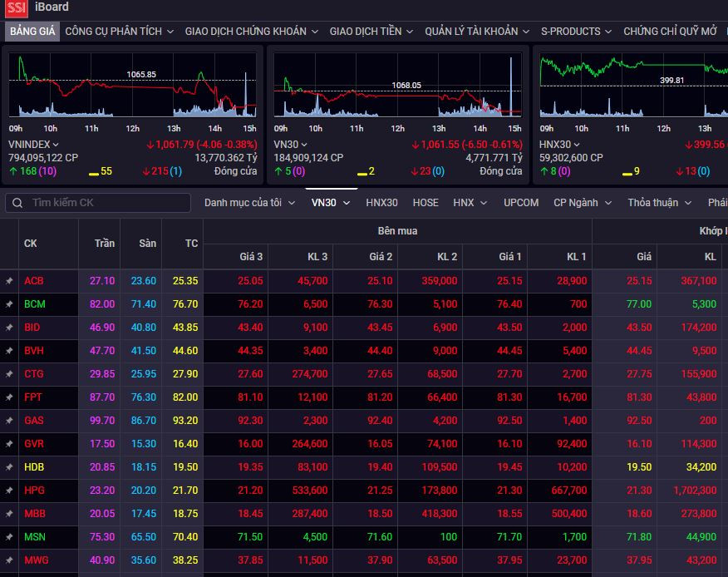
Task: Toggle the pin on the HDB row
Action: coord(9,467)
